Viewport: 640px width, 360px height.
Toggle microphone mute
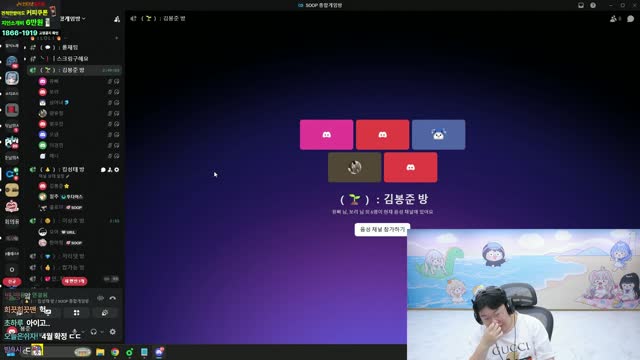tap(74, 332)
